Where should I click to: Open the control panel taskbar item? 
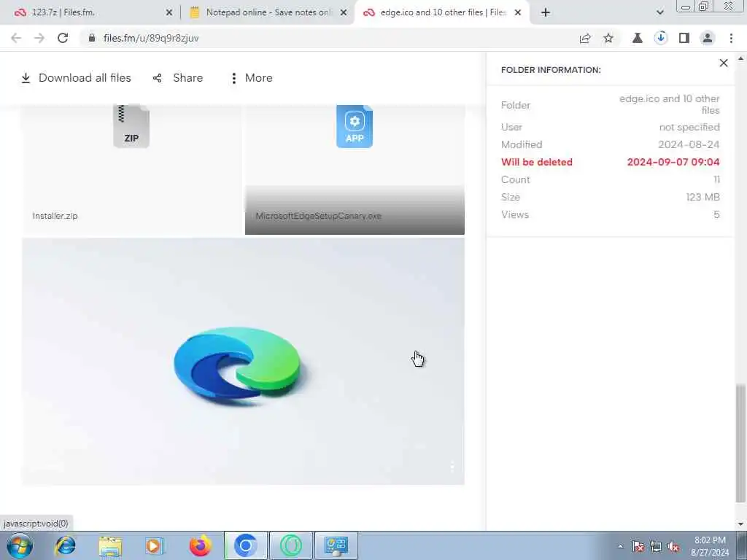[x=336, y=545]
